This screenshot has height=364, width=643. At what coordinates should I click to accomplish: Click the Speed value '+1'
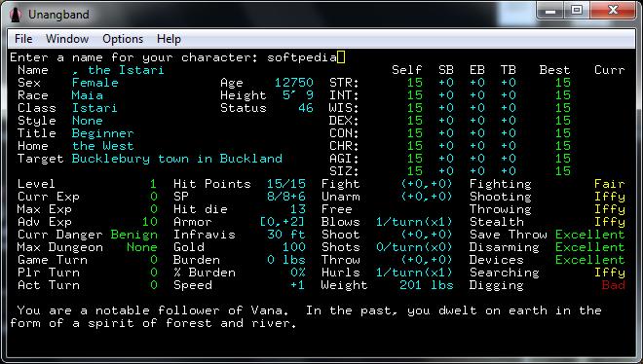pyautogui.click(x=298, y=286)
